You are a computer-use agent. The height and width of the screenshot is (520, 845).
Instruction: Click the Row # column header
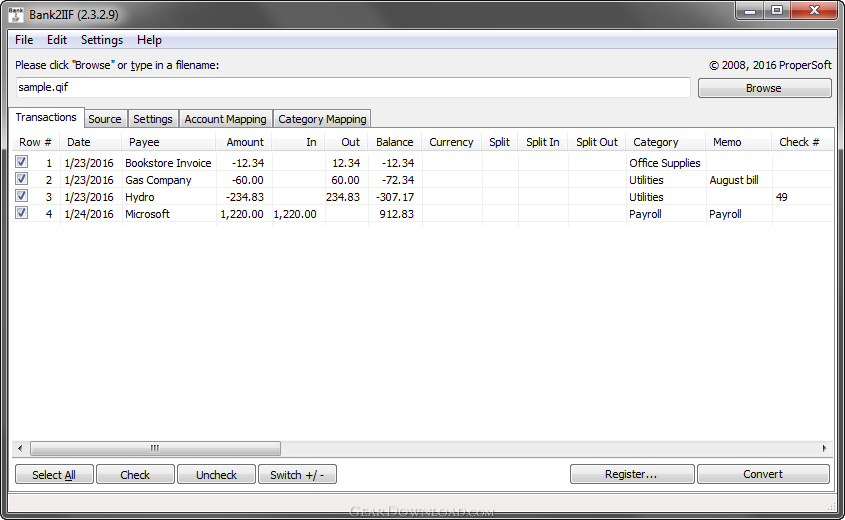point(35,142)
